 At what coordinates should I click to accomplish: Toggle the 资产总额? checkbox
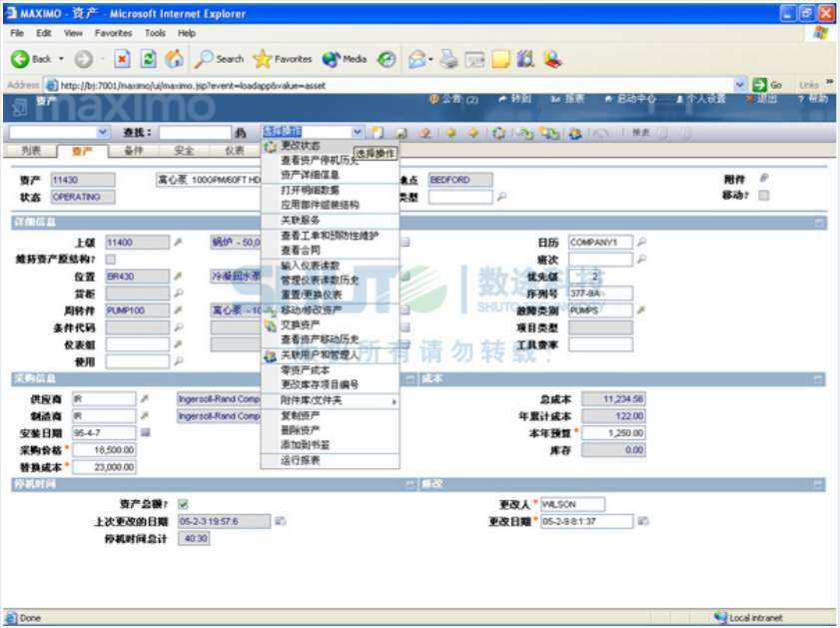(183, 504)
